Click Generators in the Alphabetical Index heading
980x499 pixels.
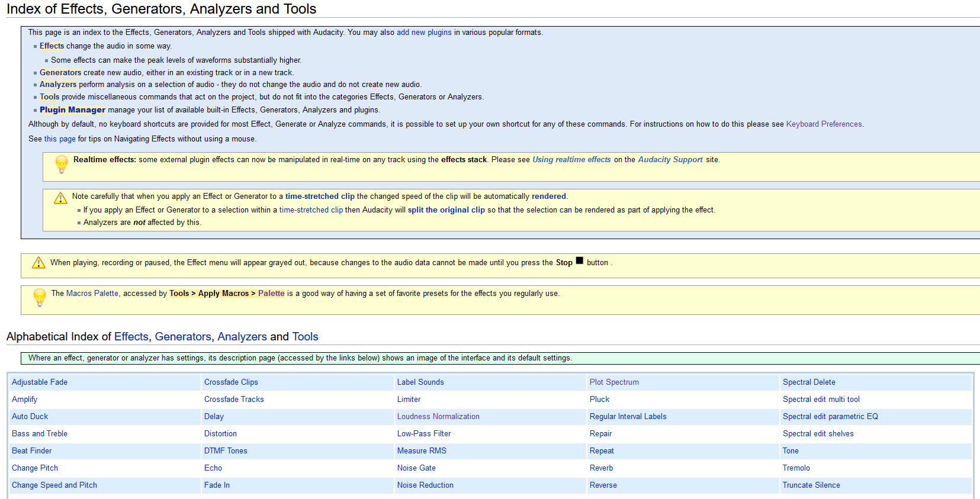click(x=183, y=337)
